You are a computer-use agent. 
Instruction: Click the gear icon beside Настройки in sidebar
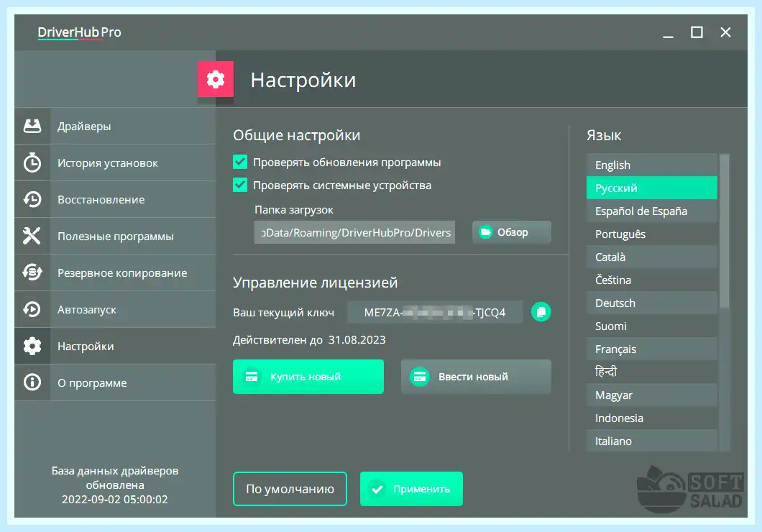[32, 346]
